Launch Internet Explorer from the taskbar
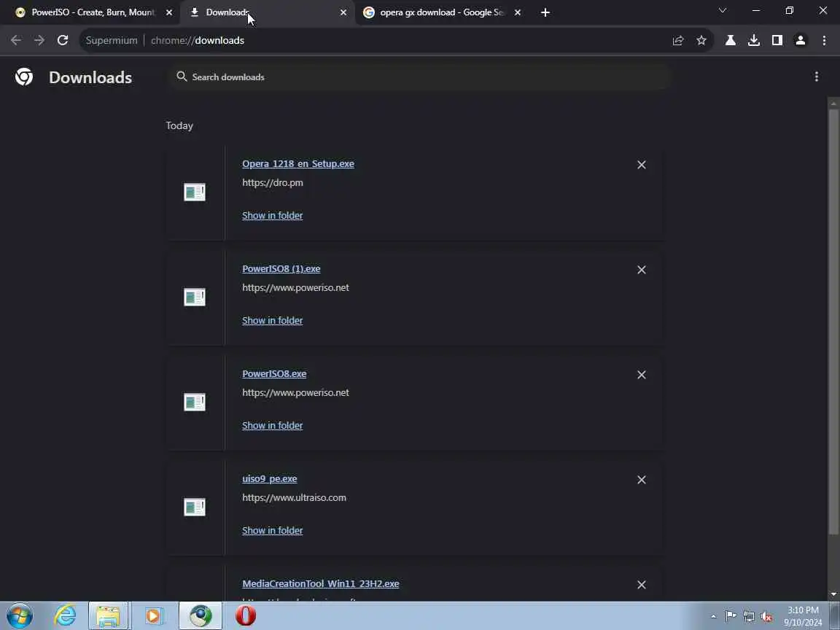This screenshot has width=840, height=630. click(x=66, y=615)
